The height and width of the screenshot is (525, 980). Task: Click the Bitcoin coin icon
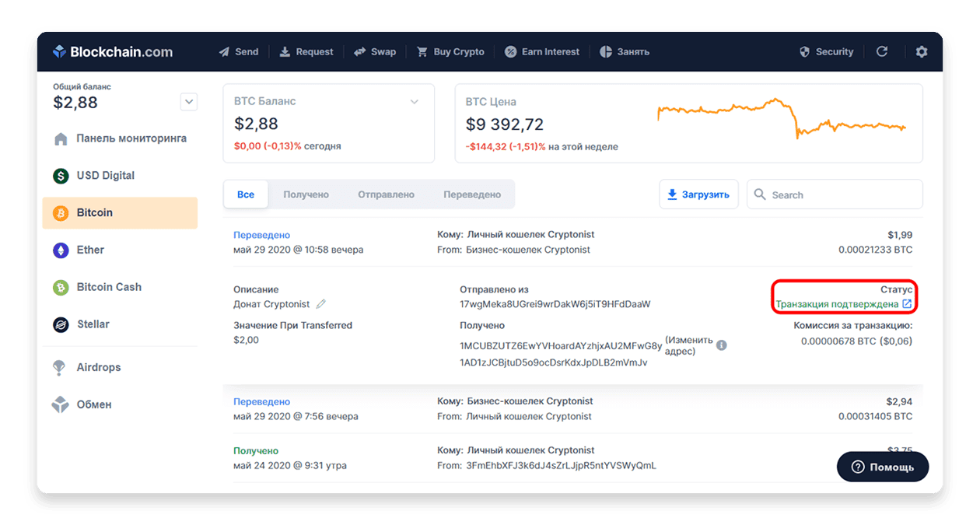tap(61, 213)
